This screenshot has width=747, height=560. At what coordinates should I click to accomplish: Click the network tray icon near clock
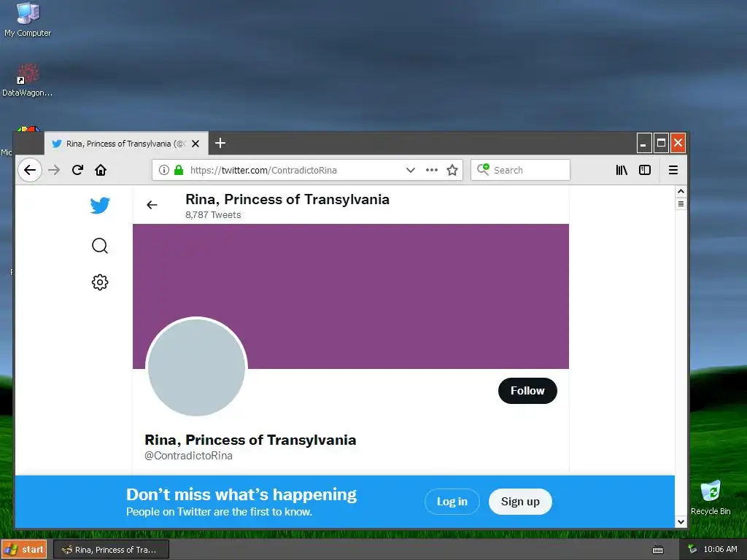(692, 549)
